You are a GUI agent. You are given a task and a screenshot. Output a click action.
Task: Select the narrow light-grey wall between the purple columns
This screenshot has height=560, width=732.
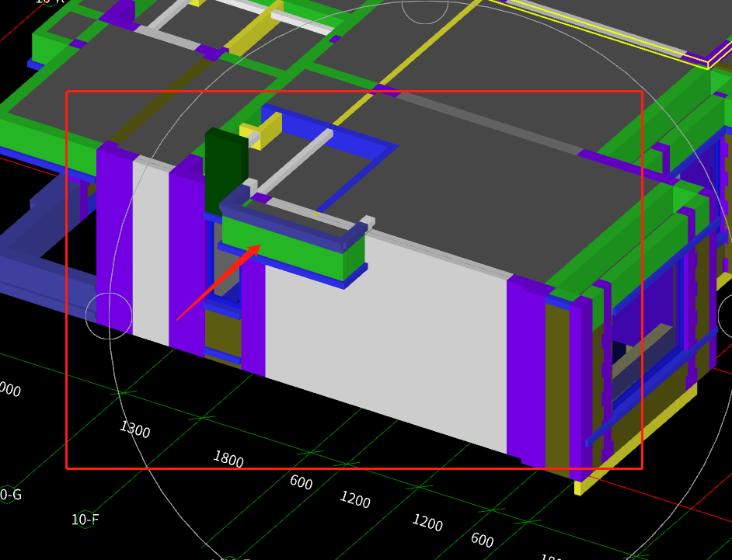click(x=151, y=252)
